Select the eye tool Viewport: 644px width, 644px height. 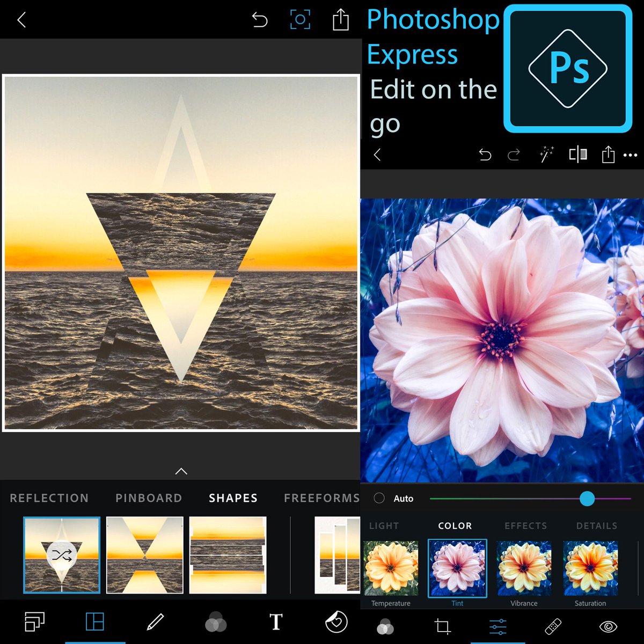(608, 626)
